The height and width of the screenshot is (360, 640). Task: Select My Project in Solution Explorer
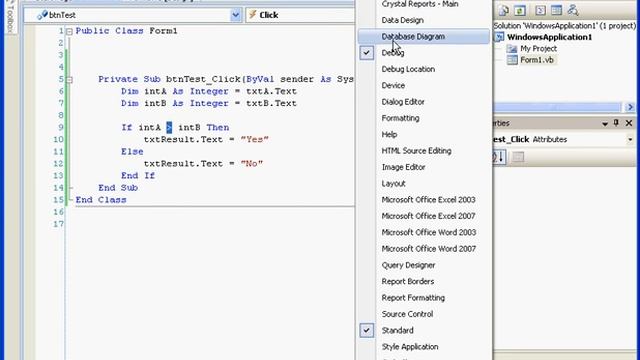(538, 49)
